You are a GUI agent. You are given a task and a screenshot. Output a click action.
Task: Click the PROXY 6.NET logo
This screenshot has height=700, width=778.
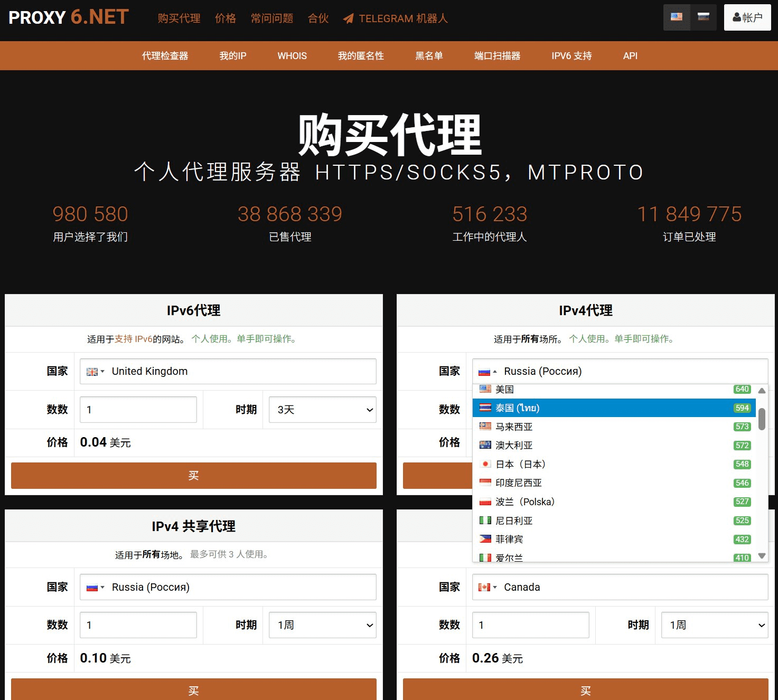69,17
